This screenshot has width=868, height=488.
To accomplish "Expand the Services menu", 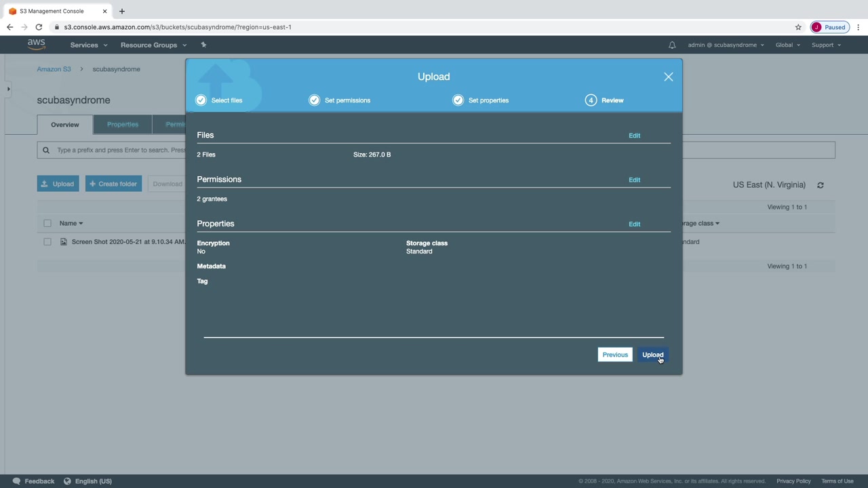I will [x=88, y=45].
